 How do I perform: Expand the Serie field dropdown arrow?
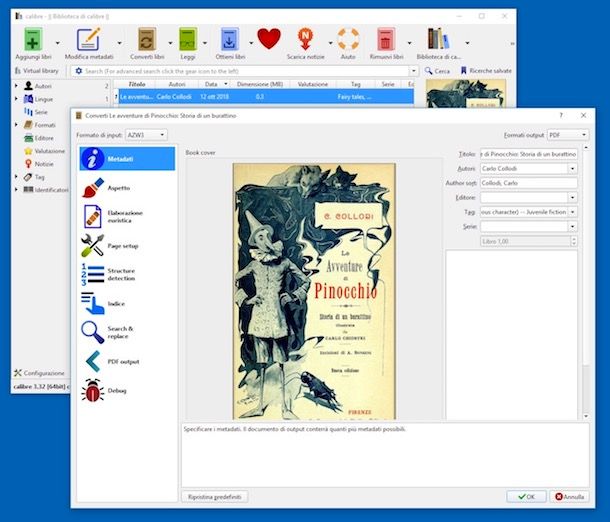click(572, 226)
